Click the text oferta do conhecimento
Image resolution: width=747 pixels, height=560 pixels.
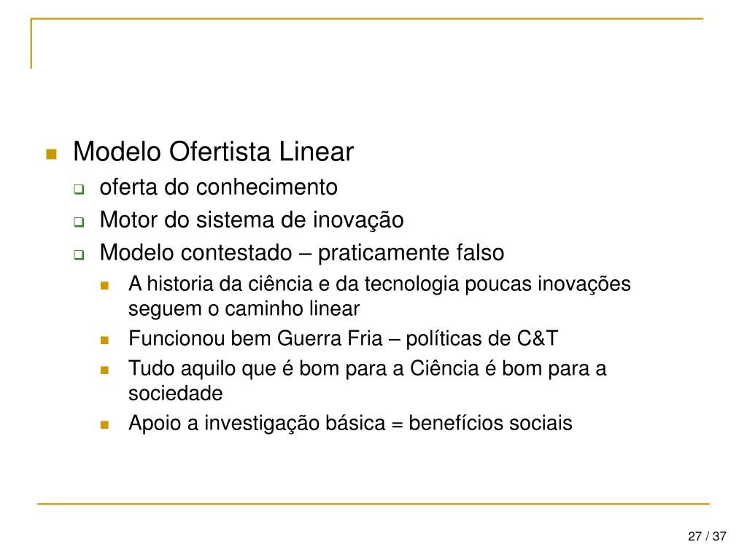coord(218,187)
